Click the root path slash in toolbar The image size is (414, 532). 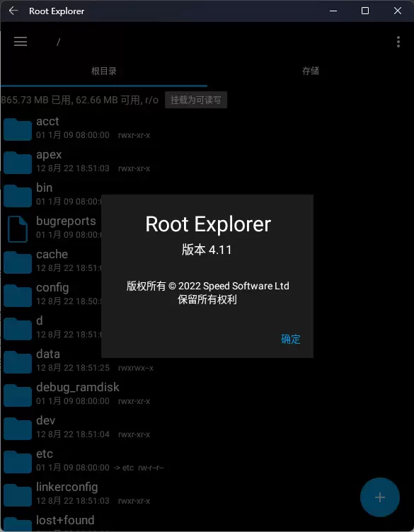click(58, 42)
